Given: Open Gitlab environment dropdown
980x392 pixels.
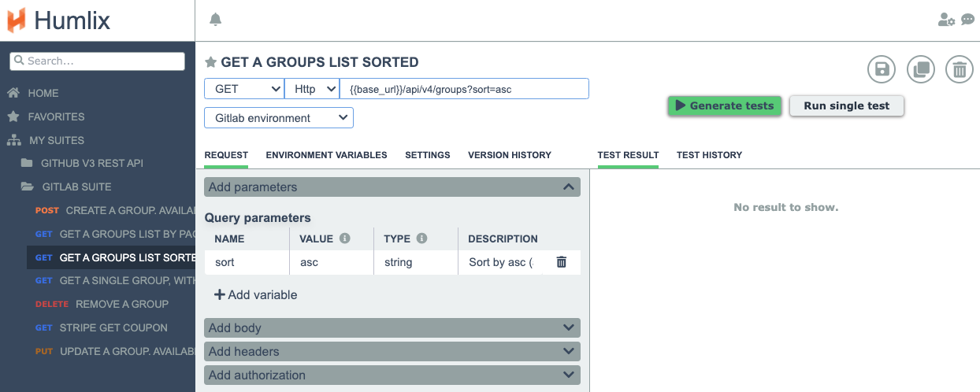Looking at the screenshot, I should click(x=278, y=118).
